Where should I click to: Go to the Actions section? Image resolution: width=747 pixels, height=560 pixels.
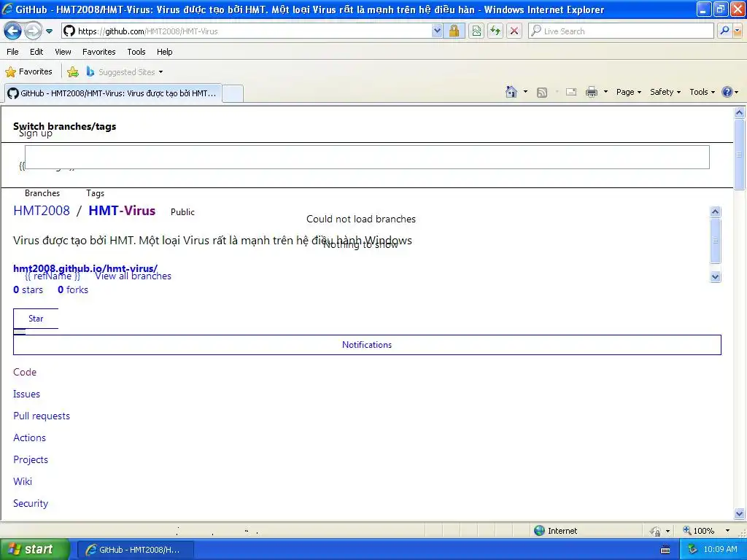[x=29, y=437]
